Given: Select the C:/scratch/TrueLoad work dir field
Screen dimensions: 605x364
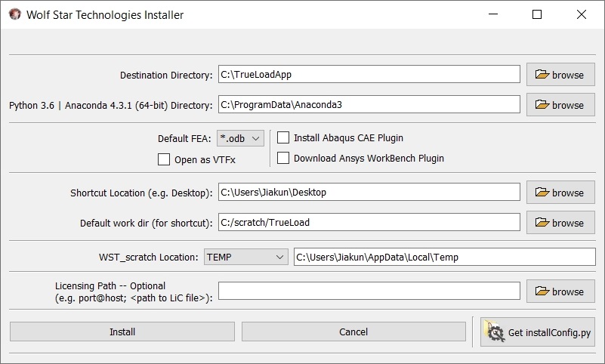Looking at the screenshot, I should pos(369,223).
